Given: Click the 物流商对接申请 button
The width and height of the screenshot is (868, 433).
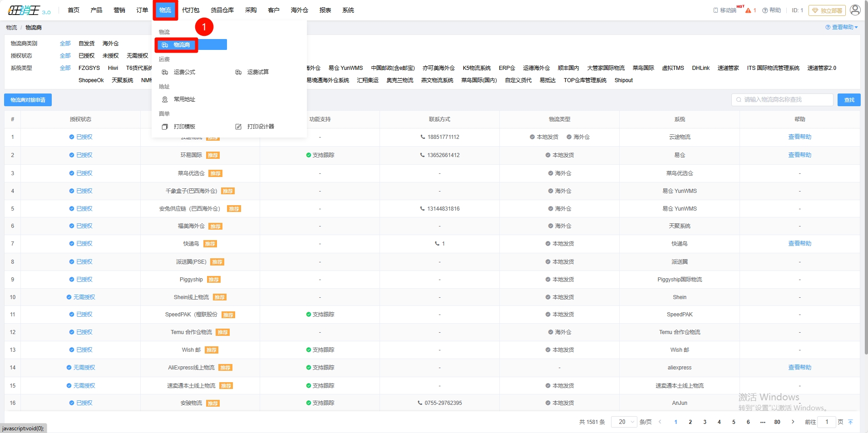Looking at the screenshot, I should pyautogui.click(x=28, y=100).
